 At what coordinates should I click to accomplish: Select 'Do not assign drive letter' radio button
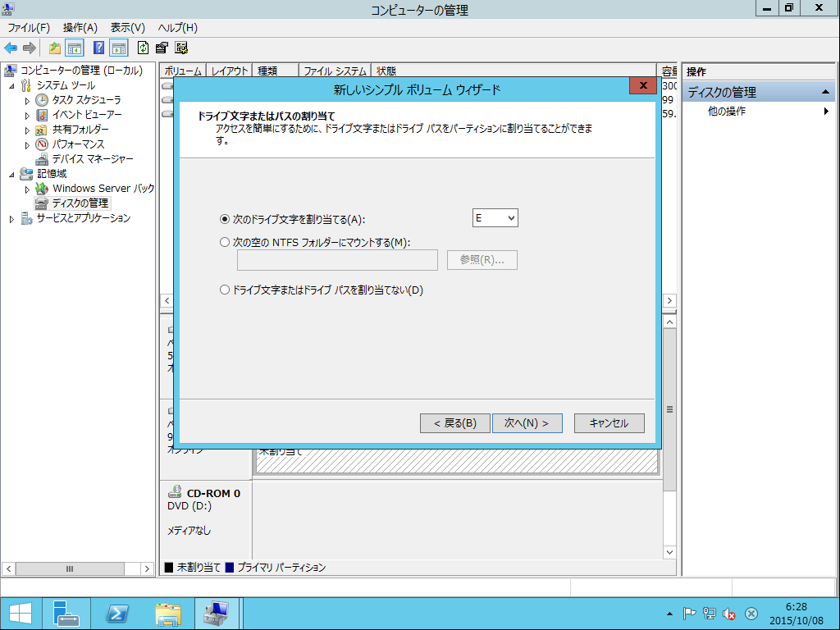pos(225,290)
